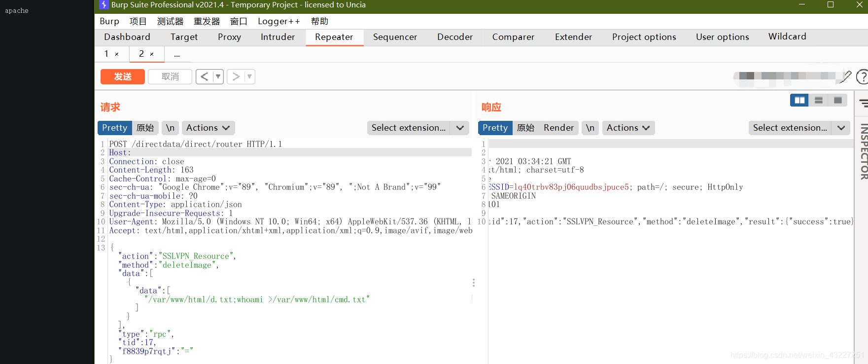Open request Select extension combo box
Screen dimensions: 868x364
408,128
